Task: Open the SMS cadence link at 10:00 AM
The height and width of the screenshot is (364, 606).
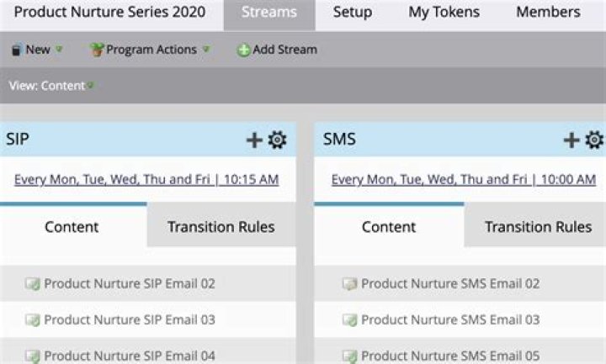Action: pyautogui.click(x=464, y=180)
